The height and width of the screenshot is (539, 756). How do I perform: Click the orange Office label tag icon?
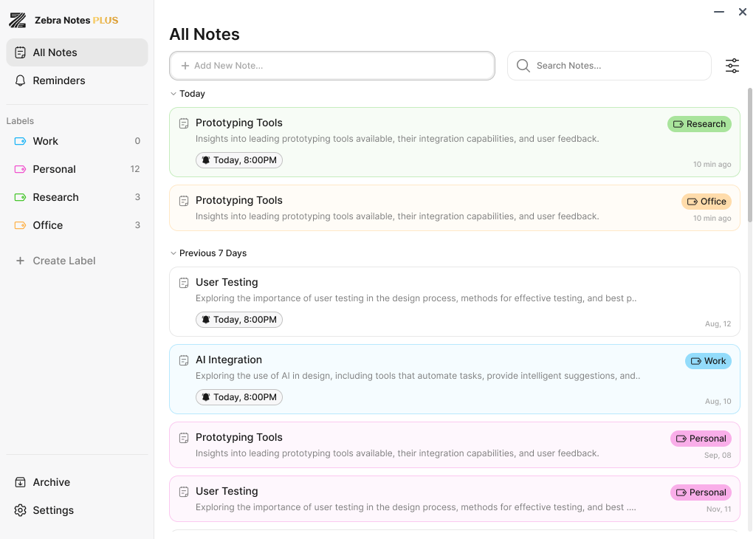20,225
